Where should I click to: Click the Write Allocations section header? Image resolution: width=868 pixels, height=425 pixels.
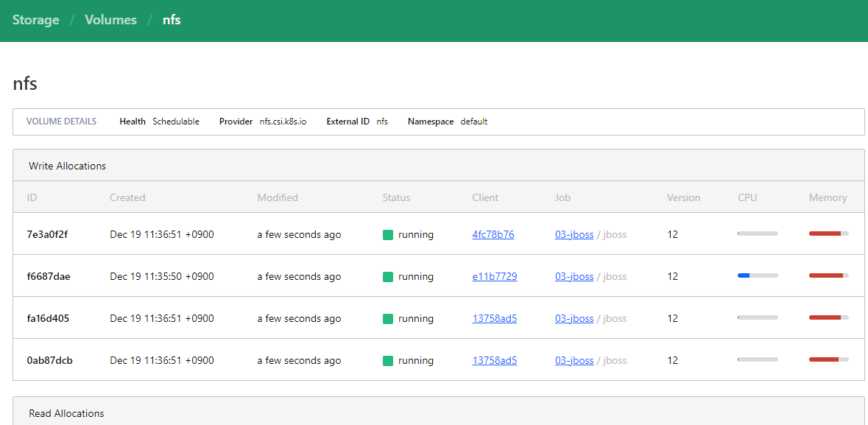tap(68, 166)
